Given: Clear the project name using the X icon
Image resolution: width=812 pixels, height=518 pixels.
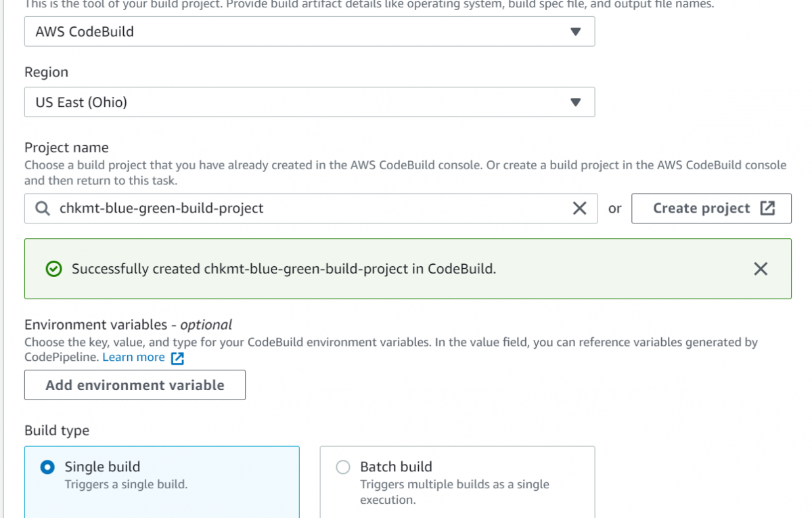Looking at the screenshot, I should click(580, 208).
